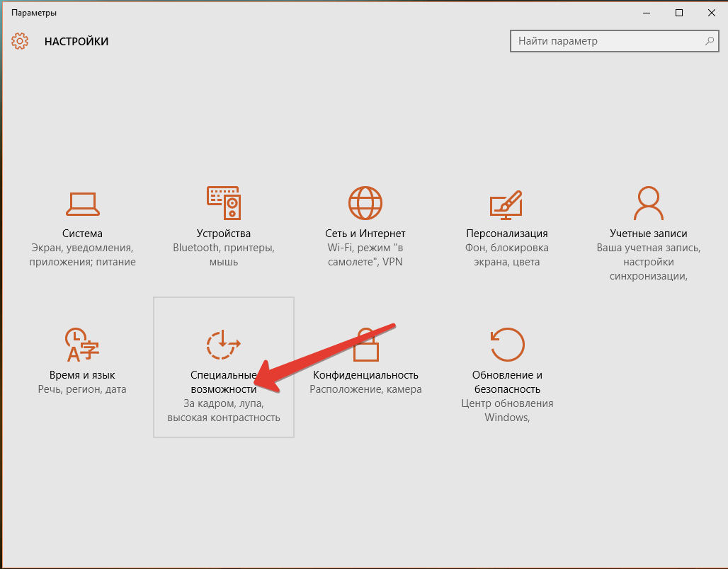Image resolution: width=728 pixels, height=569 pixels.
Task: Click the Время и язык title text
Action: pyautogui.click(x=82, y=375)
